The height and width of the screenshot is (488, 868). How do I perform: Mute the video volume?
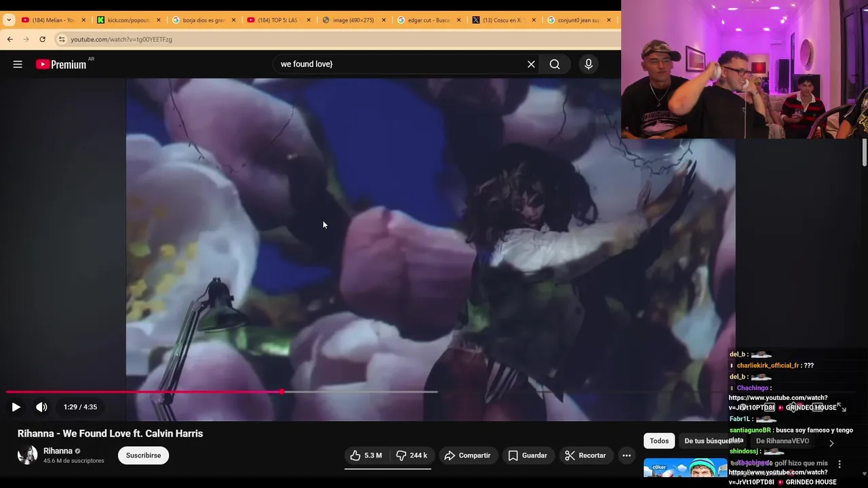coord(41,407)
